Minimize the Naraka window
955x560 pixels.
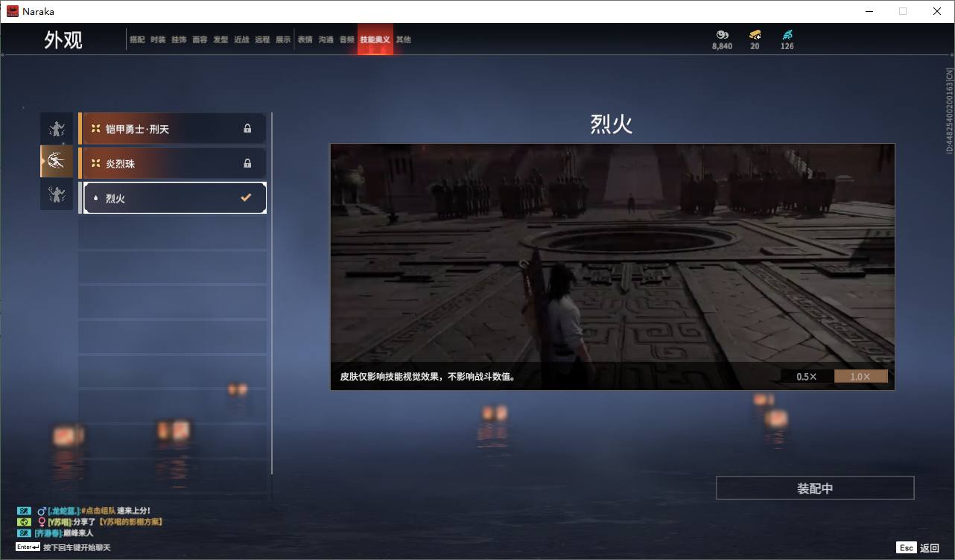(x=869, y=11)
